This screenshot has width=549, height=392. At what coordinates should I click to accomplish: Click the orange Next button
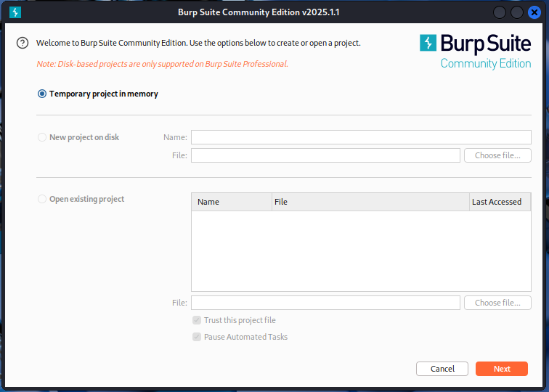[502, 369]
